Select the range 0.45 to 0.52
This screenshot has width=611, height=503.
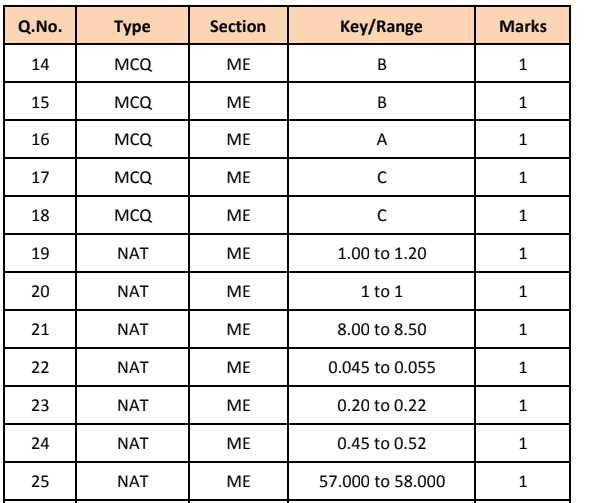[x=381, y=443]
